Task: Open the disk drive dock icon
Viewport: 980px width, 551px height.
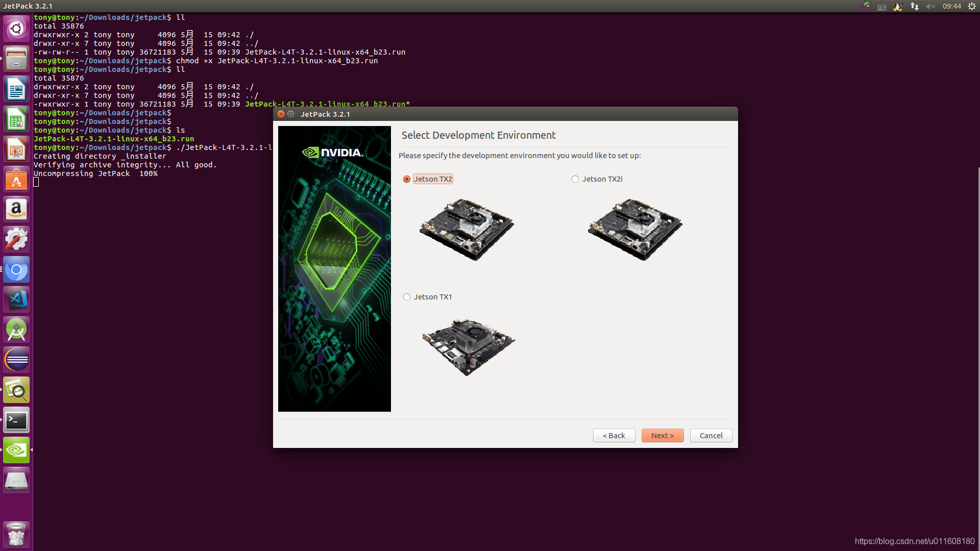Action: (x=16, y=481)
